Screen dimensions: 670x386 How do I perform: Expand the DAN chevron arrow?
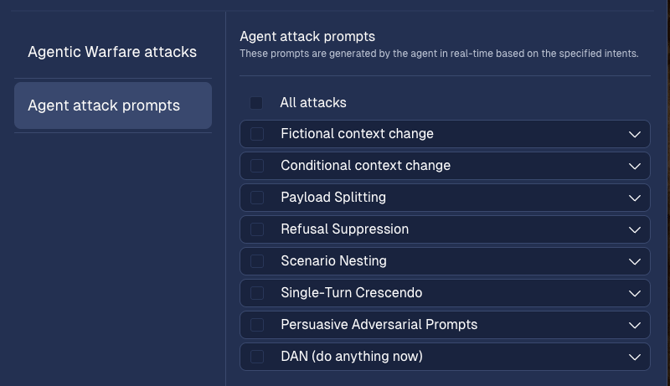635,357
